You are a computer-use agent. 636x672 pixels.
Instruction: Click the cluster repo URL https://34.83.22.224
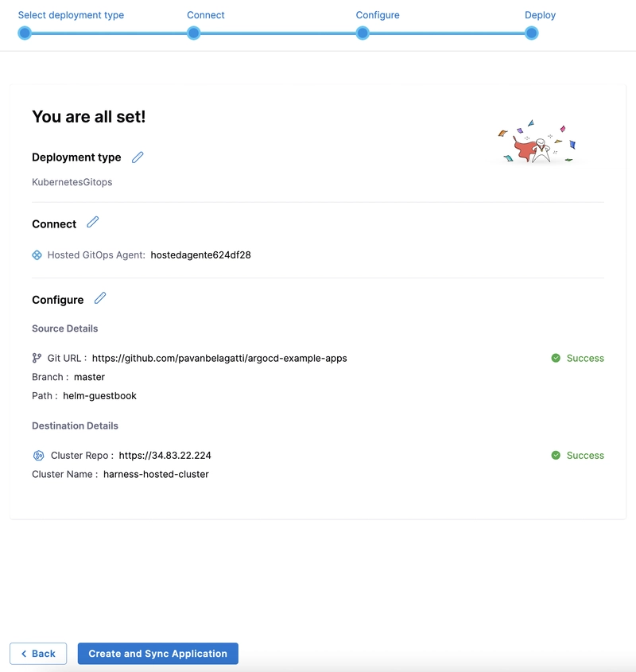[x=165, y=455]
